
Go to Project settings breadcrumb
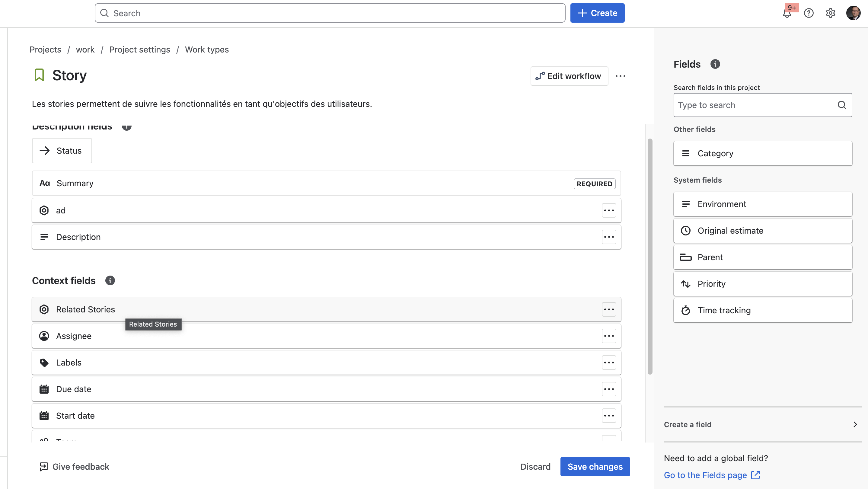tap(139, 50)
